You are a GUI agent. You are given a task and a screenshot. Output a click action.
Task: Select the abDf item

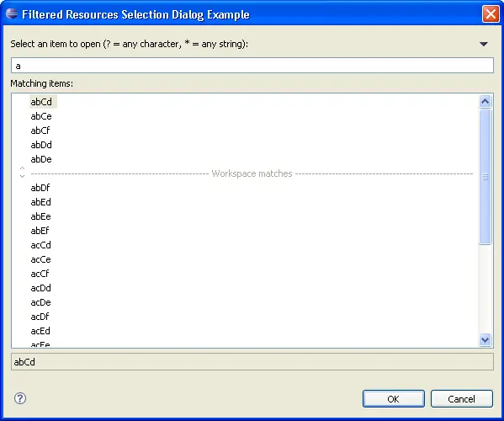tap(40, 188)
